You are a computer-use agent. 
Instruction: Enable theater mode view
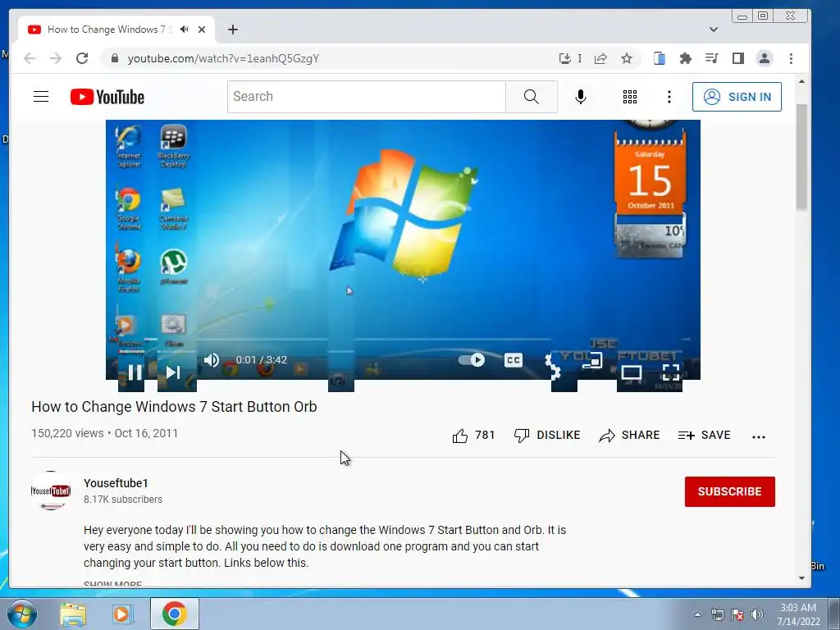(631, 372)
